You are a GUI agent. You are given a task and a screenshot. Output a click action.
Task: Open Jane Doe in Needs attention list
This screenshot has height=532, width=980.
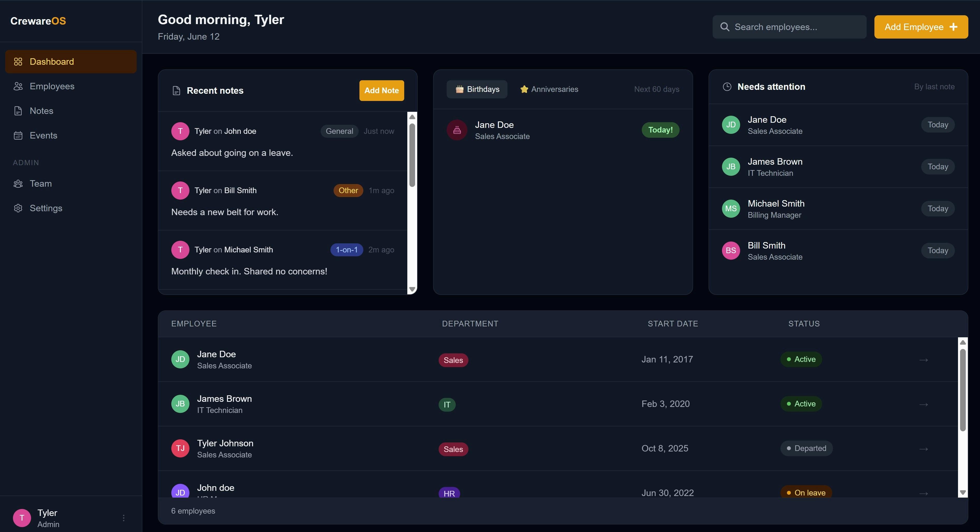tap(838, 125)
